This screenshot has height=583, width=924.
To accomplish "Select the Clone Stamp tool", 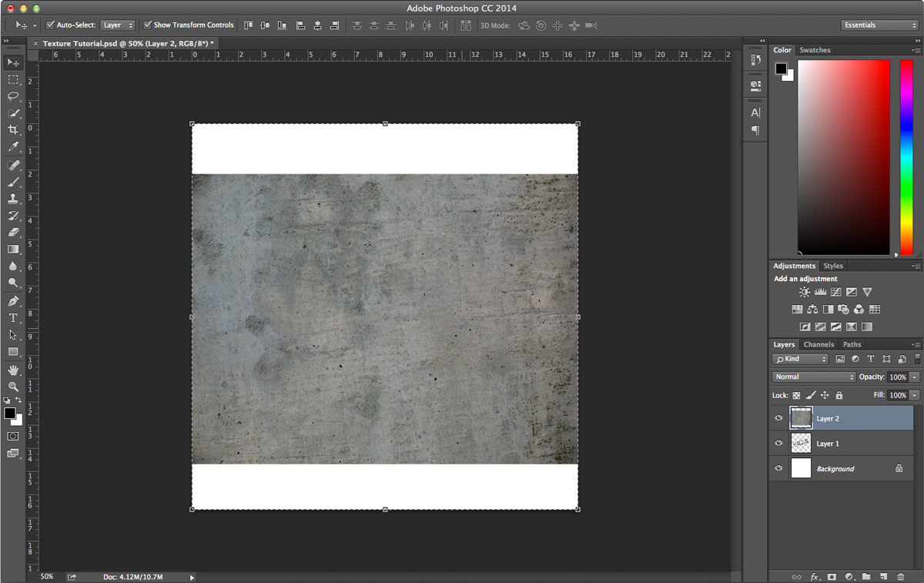I will [13, 199].
